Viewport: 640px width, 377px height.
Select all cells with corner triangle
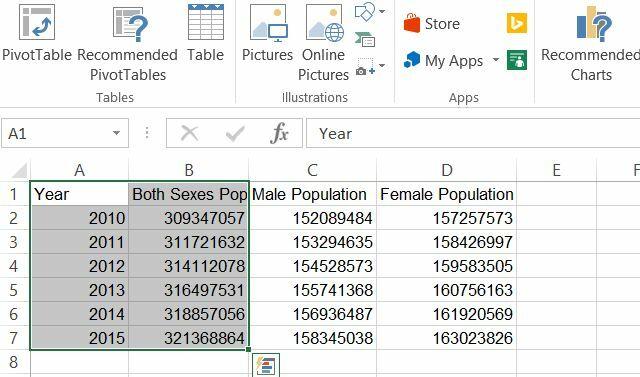[x=19, y=170]
